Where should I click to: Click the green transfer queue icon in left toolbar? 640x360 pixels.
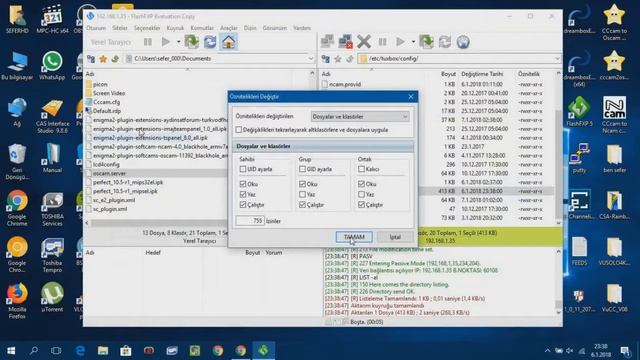tap(191, 42)
